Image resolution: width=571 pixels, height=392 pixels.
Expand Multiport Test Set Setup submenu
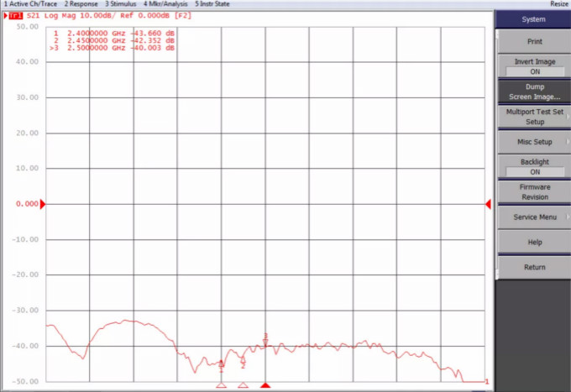tap(534, 117)
